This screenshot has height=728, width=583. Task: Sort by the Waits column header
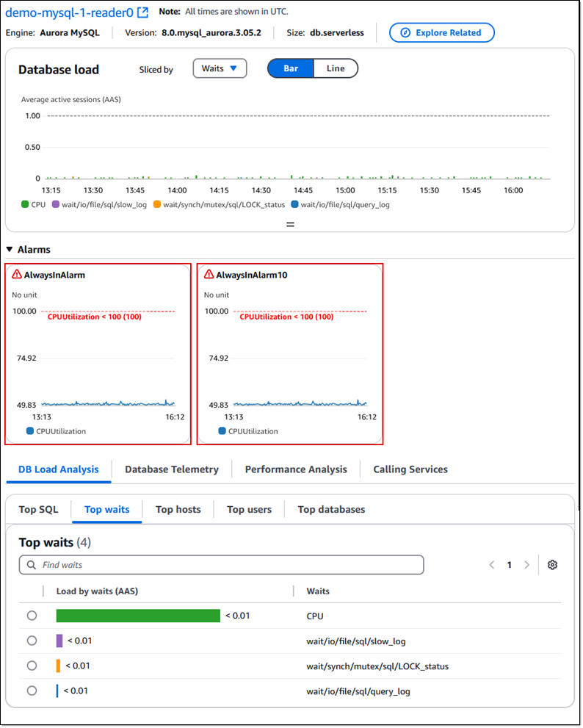coord(318,591)
